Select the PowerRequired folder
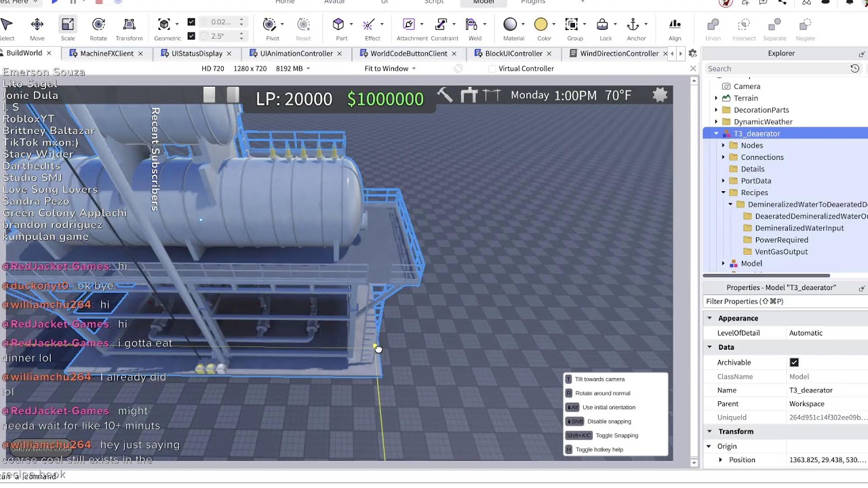Screen dimensions: 868x488 pos(781,240)
